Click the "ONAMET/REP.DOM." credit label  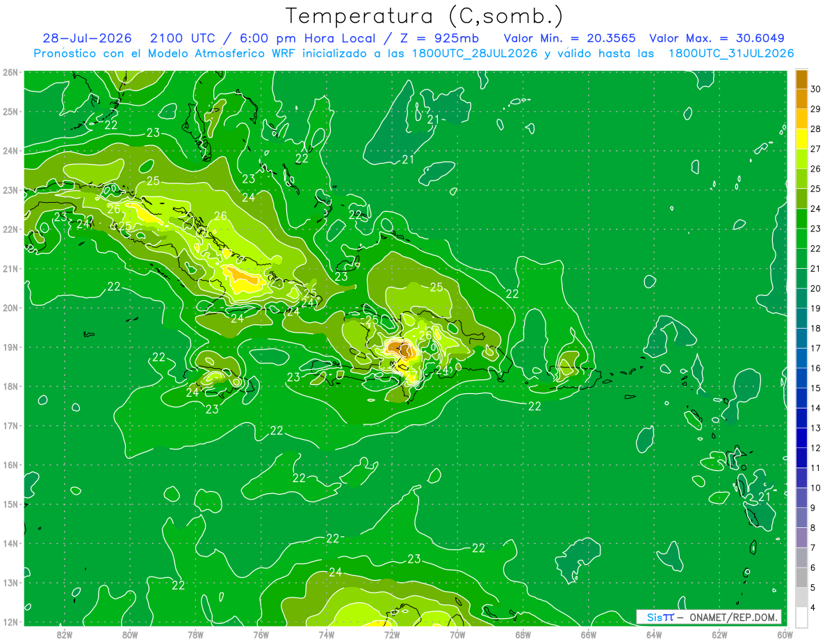click(x=733, y=618)
